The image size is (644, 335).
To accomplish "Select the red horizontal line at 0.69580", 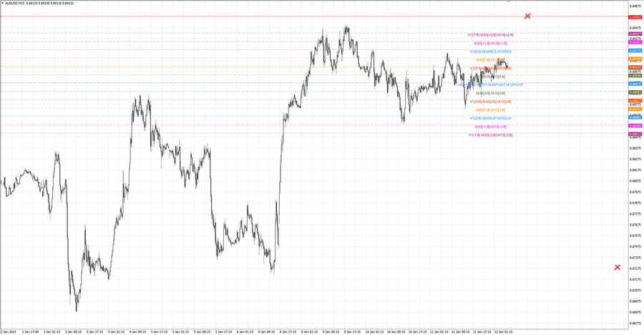I will click(314, 16).
